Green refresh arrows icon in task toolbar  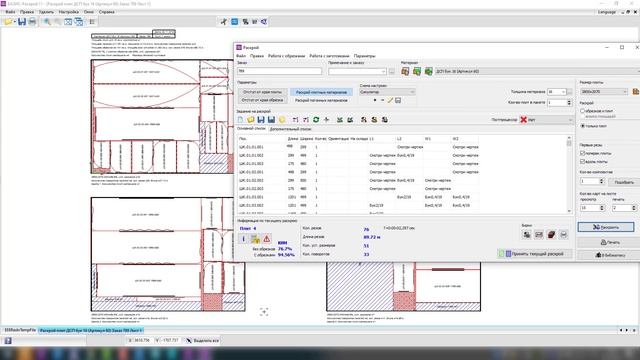tap(316, 120)
